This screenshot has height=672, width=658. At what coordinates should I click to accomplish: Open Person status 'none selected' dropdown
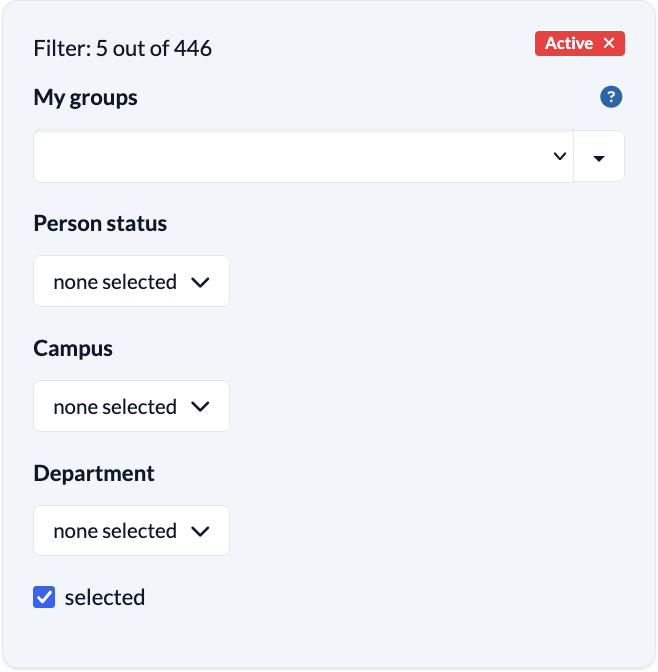click(x=115, y=282)
